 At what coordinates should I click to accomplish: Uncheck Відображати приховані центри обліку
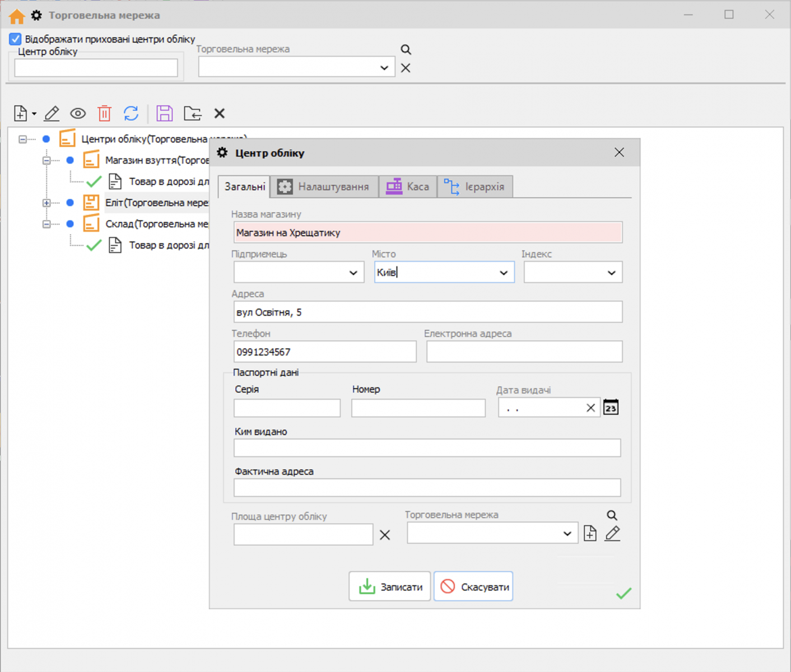click(15, 39)
